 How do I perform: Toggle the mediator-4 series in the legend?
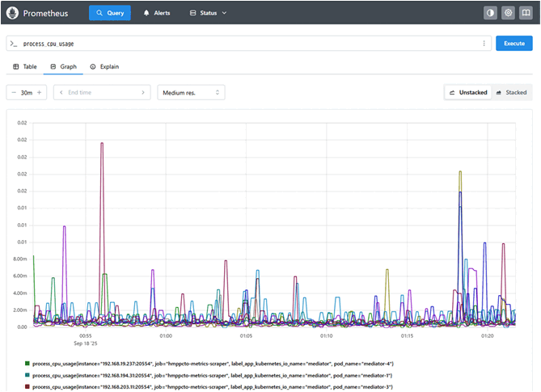pyautogui.click(x=212, y=364)
